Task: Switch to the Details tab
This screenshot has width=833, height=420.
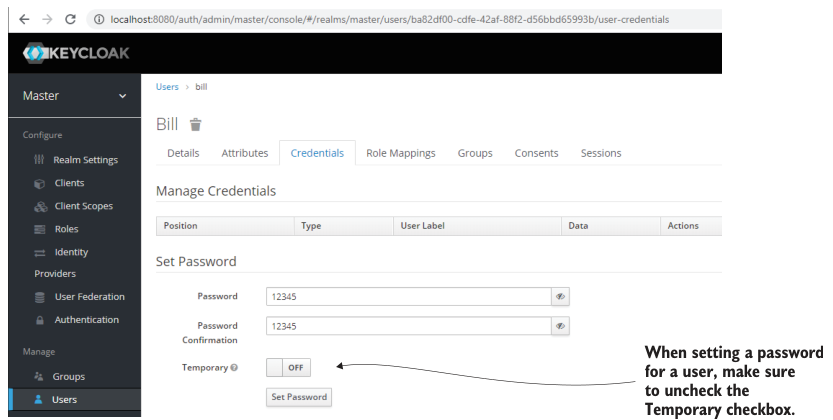Action: (x=183, y=153)
